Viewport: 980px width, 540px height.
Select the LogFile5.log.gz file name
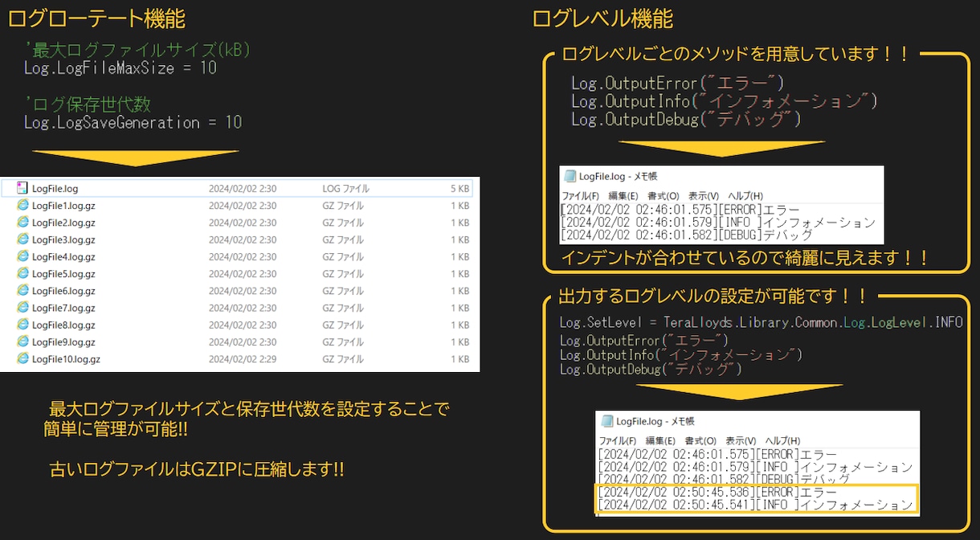[63, 274]
